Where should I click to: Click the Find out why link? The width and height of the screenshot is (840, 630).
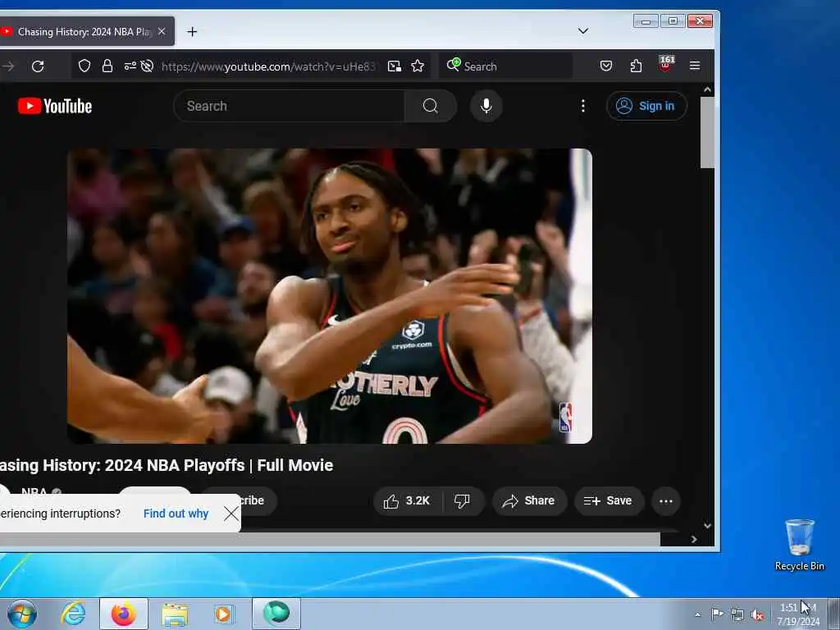176,514
